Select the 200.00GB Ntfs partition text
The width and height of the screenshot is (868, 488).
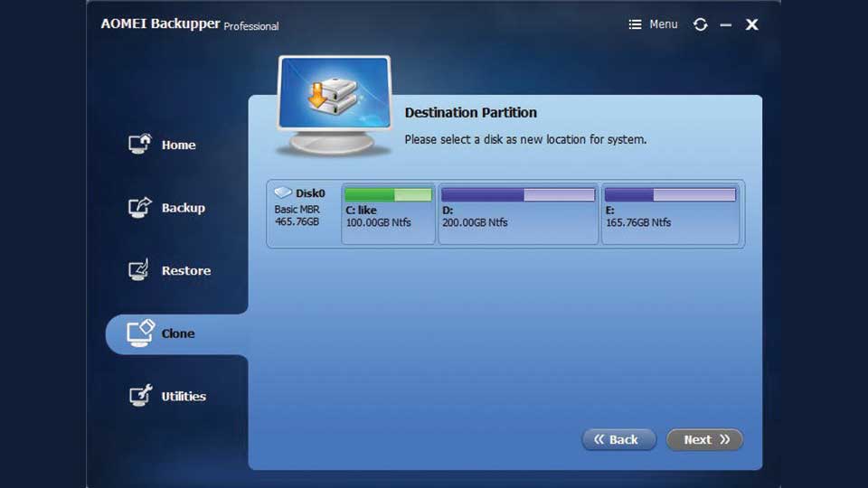point(475,222)
